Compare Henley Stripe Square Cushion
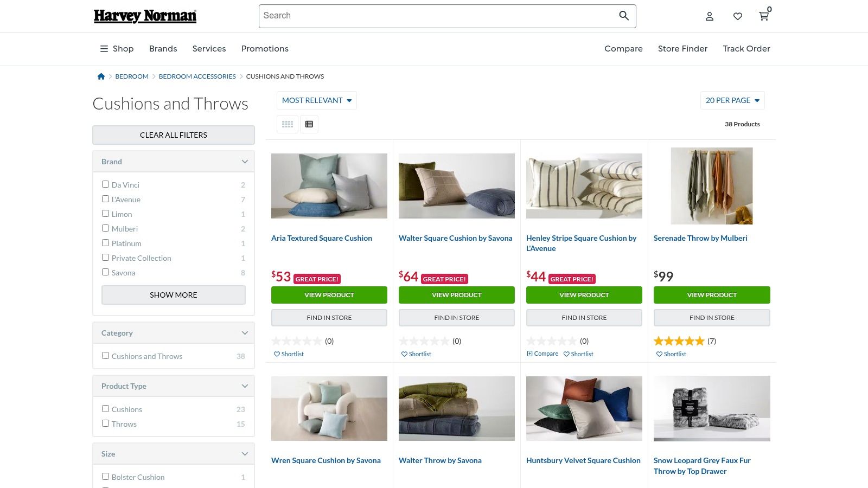This screenshot has height=488, width=868. pos(542,354)
